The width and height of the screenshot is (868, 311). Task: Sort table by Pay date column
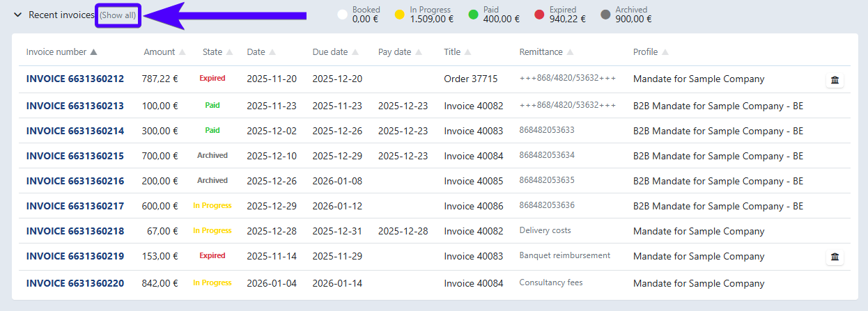(394, 52)
